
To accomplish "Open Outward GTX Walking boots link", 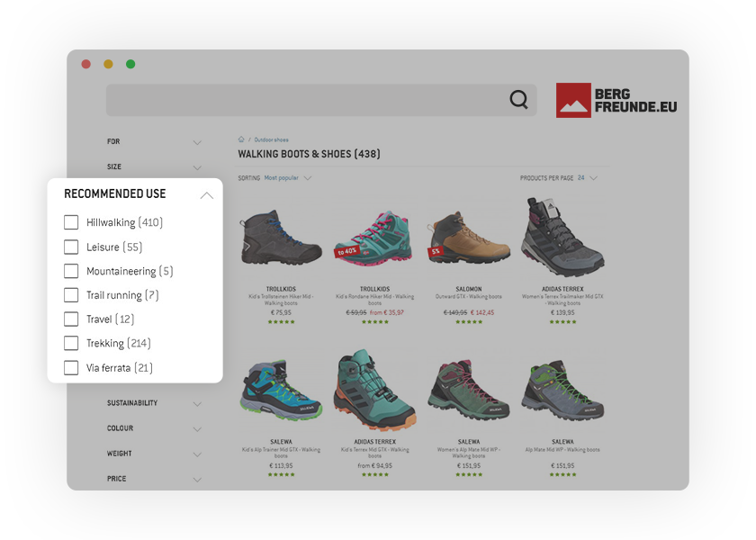I will (x=469, y=296).
